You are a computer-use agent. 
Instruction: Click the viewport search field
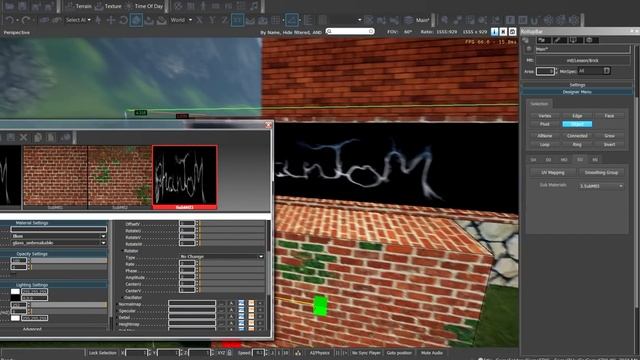350,31
